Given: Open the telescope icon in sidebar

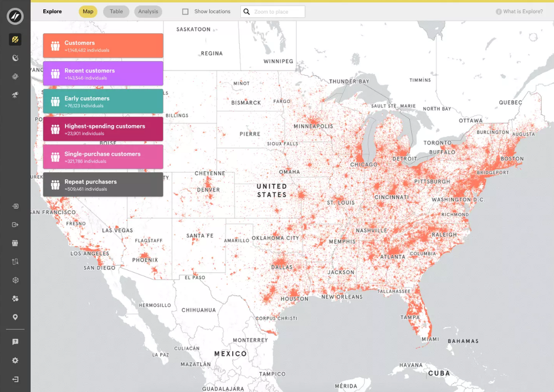Looking at the screenshot, I should [x=15, y=95].
